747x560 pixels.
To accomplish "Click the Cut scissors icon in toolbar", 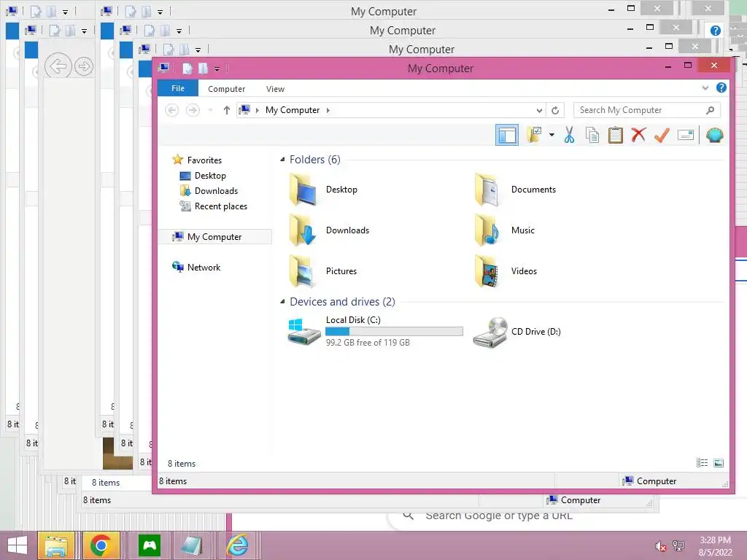I will click(x=569, y=135).
